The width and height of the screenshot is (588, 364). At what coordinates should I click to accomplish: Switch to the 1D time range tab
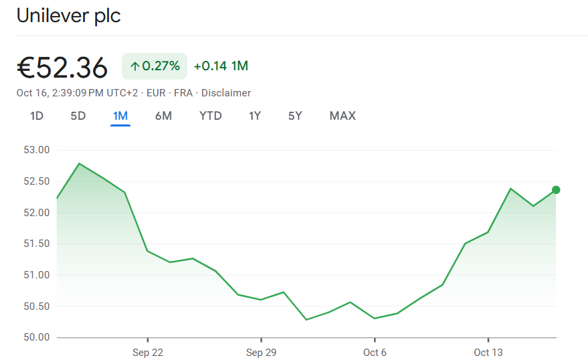point(37,116)
